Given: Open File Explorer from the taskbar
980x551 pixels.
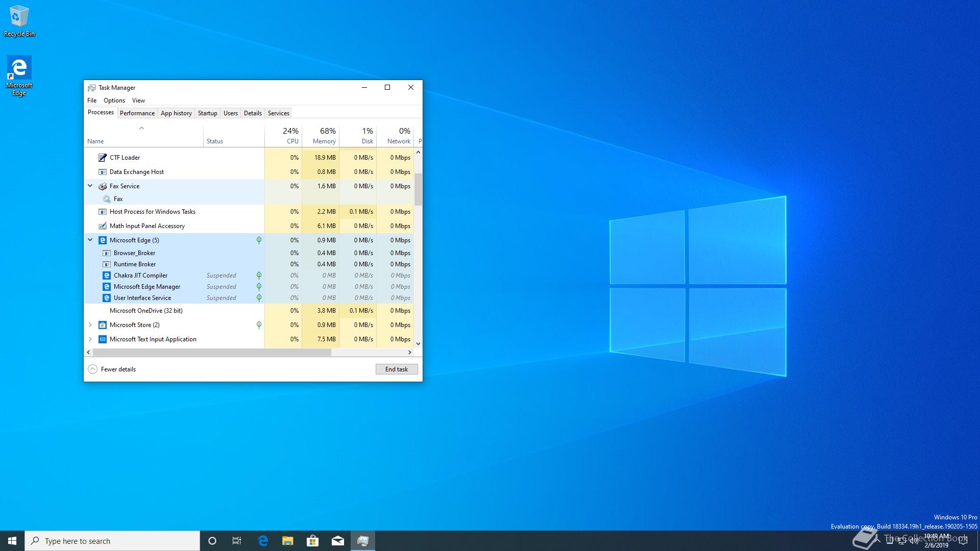Looking at the screenshot, I should coord(288,541).
